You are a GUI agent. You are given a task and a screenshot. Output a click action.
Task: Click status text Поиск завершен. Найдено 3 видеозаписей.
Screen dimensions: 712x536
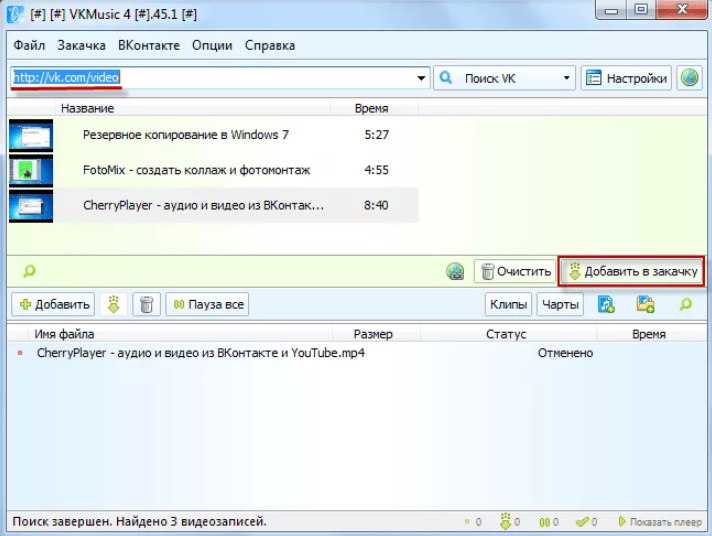[x=139, y=521]
